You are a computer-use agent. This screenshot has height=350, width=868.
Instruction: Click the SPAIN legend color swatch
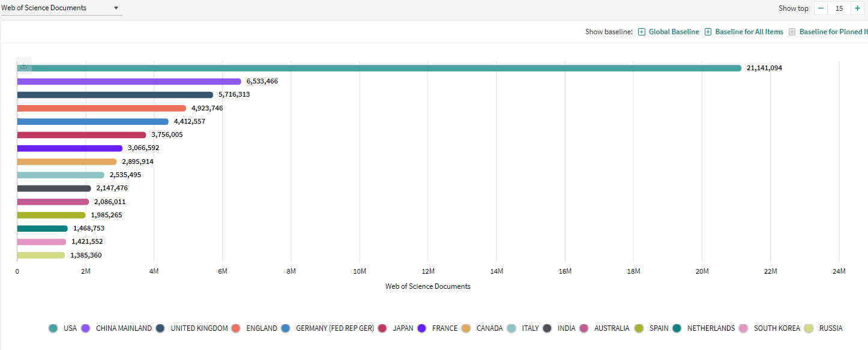point(639,328)
